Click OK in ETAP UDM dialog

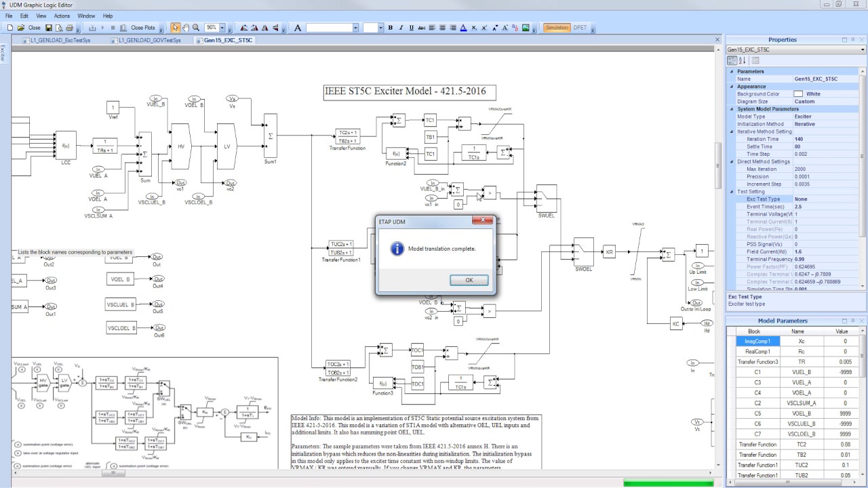tap(469, 280)
